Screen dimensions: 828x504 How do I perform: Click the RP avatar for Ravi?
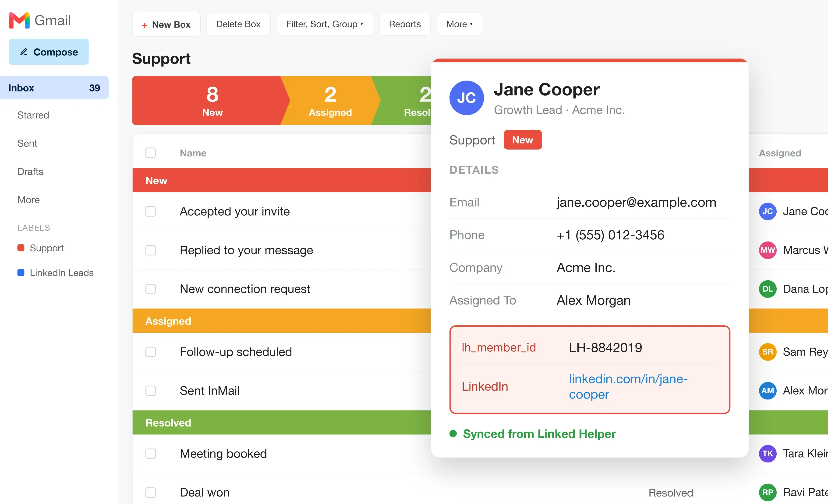(x=768, y=493)
